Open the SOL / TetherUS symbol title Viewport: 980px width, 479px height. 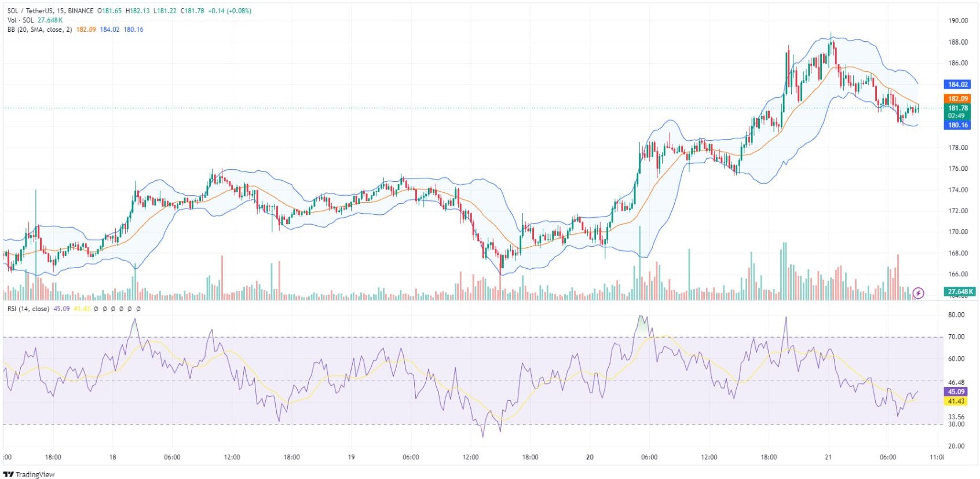click(50, 11)
